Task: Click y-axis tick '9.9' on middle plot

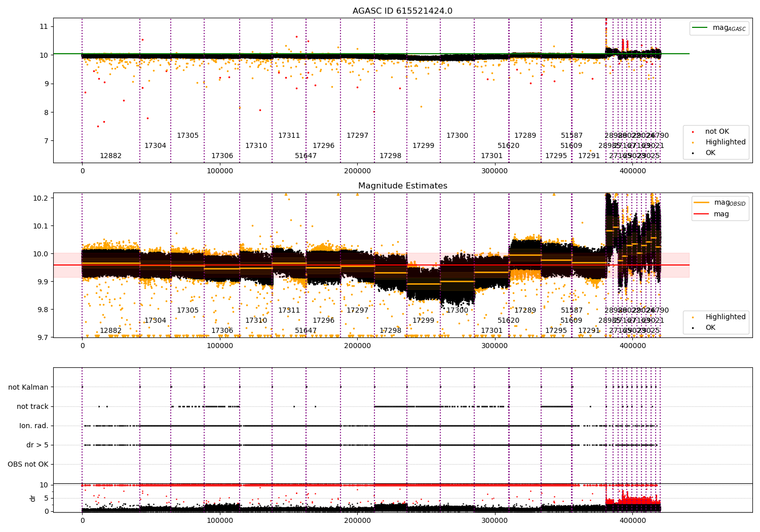Action: (x=43, y=282)
